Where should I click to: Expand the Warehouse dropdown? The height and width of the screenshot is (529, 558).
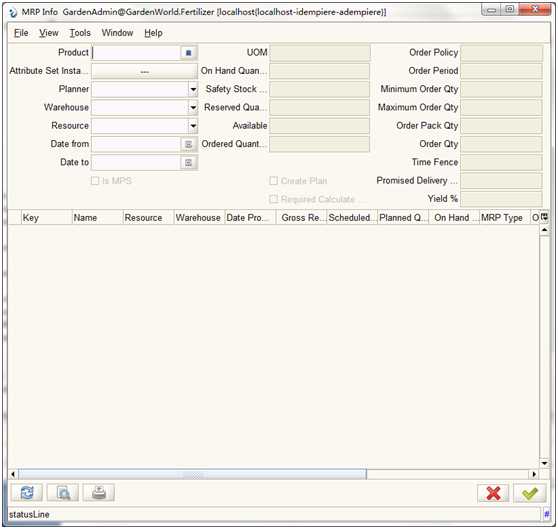tap(193, 107)
